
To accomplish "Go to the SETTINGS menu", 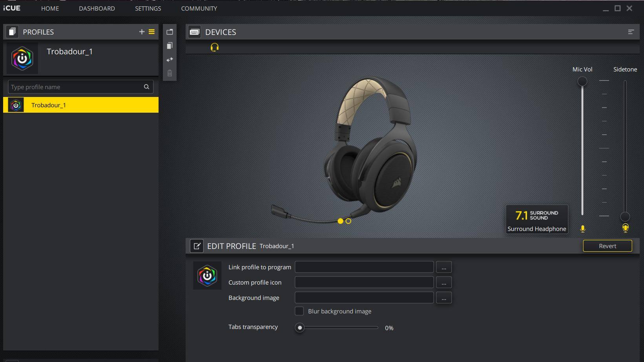I will pyautogui.click(x=148, y=8).
